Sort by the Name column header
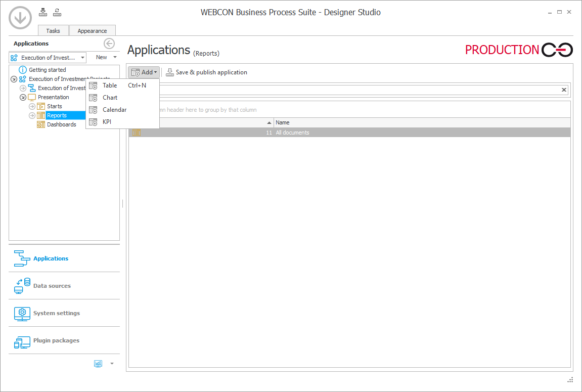The height and width of the screenshot is (392, 582). [422, 122]
